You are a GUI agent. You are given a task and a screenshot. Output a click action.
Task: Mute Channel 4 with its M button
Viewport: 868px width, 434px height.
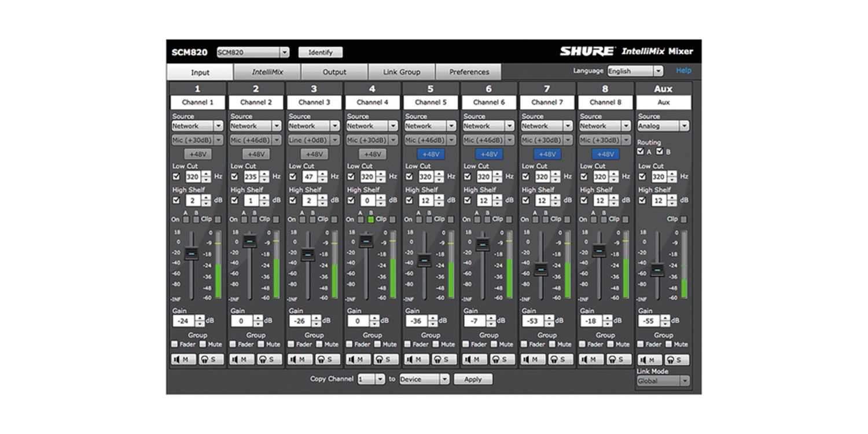pos(358,359)
